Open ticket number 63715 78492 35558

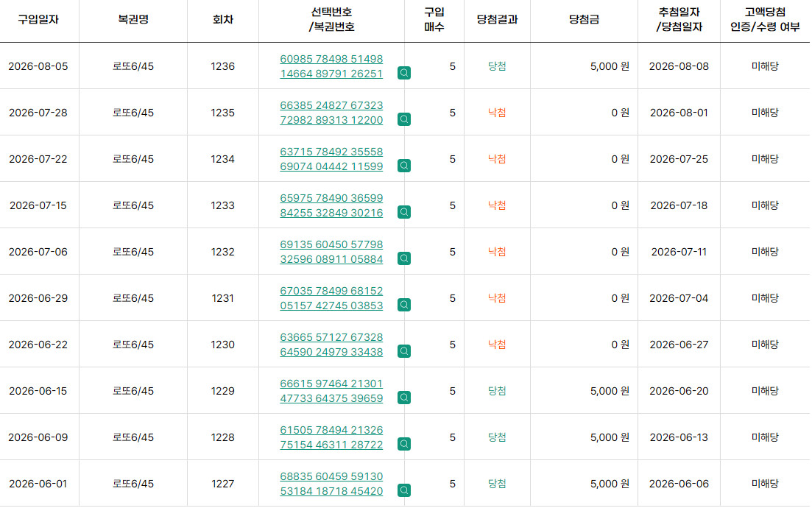tap(331, 152)
